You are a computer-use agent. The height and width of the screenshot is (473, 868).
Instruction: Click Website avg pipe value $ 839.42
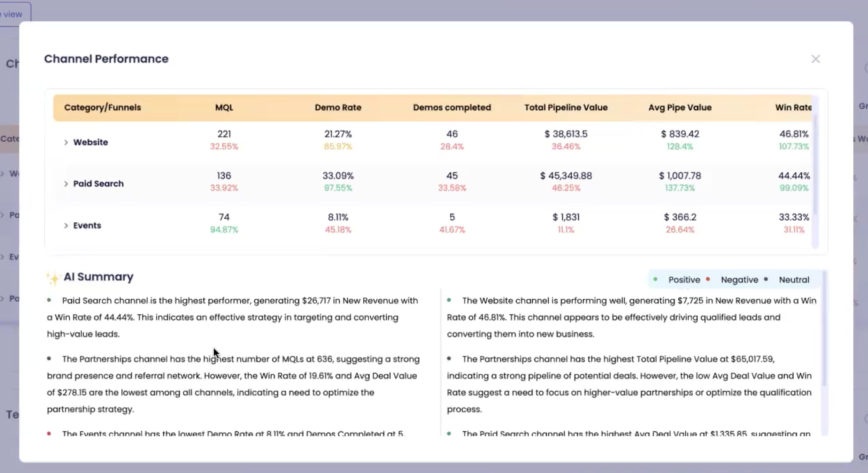click(x=680, y=134)
